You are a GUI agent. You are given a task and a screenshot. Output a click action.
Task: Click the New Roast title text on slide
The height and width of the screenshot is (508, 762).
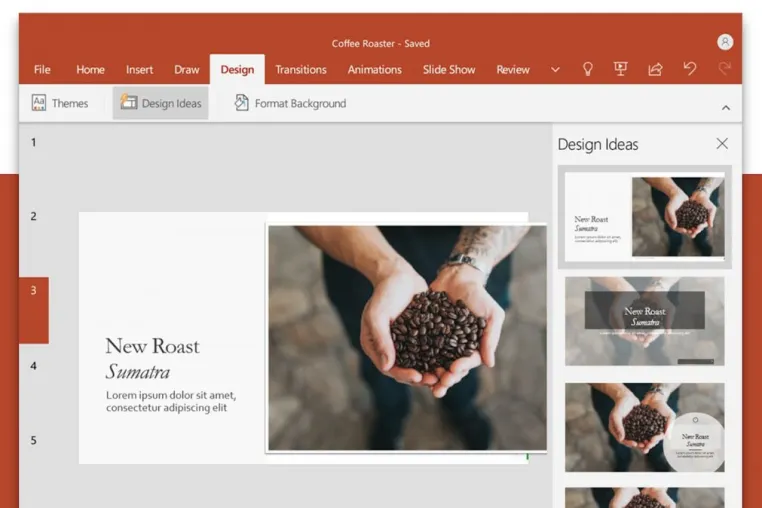tap(153, 346)
